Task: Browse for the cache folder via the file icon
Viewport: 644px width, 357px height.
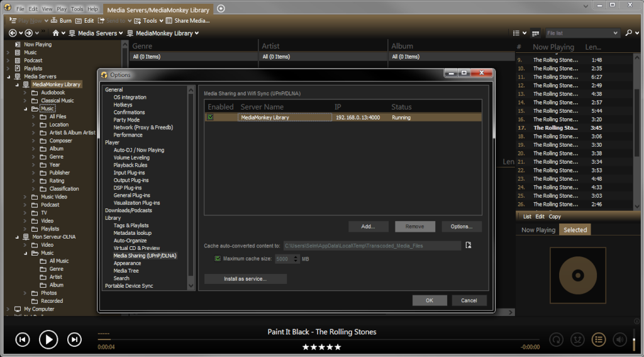Action: 468,246
